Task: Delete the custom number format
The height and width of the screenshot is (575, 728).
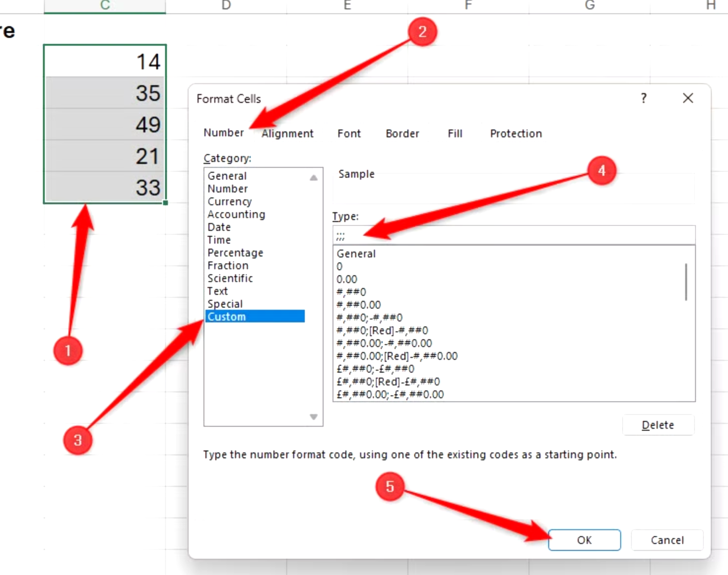Action: click(x=658, y=425)
